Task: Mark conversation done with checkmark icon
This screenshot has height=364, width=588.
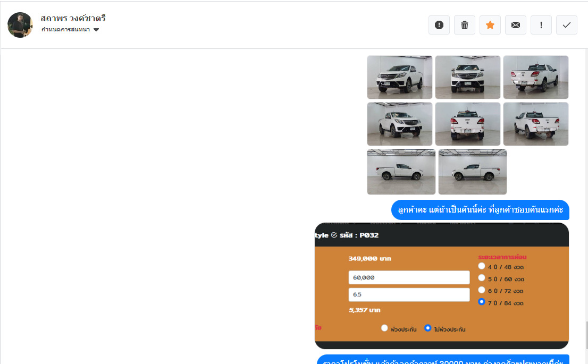Action: [x=567, y=25]
